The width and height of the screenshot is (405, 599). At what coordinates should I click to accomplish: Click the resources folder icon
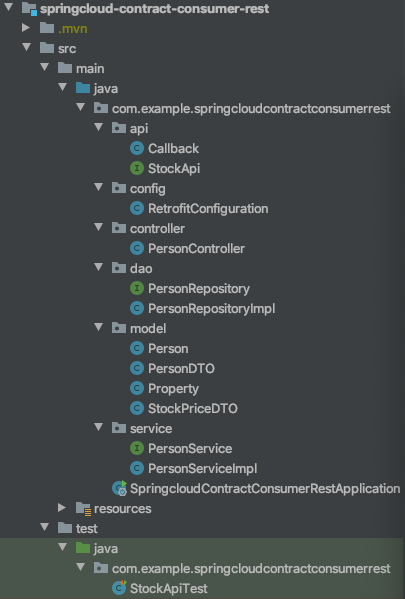pyautogui.click(x=83, y=508)
